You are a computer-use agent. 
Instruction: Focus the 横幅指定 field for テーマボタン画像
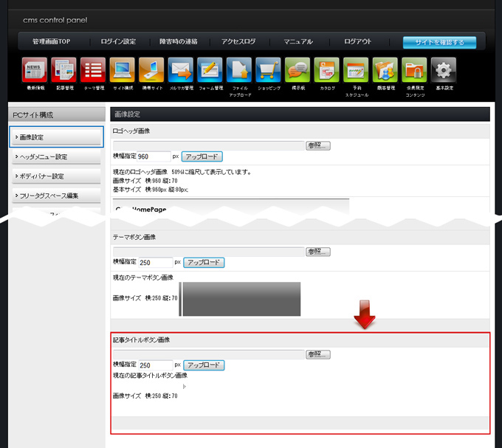click(155, 262)
